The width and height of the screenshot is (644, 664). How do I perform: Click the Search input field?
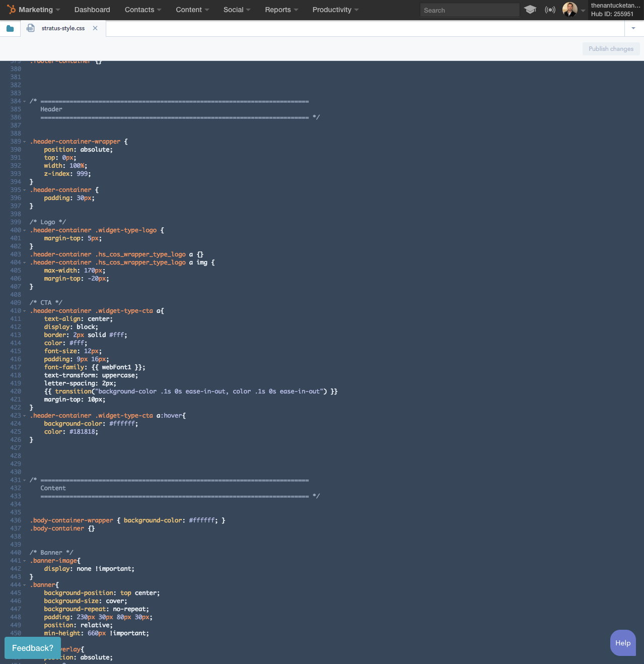tap(469, 10)
